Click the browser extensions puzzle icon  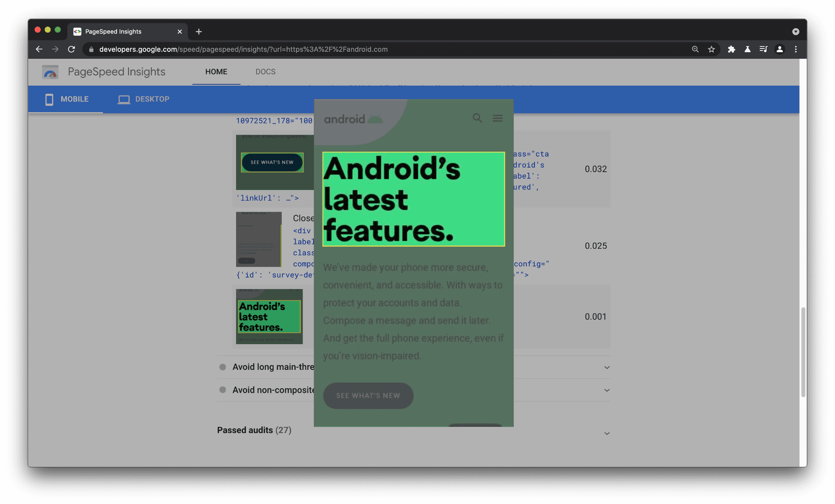tap(730, 49)
